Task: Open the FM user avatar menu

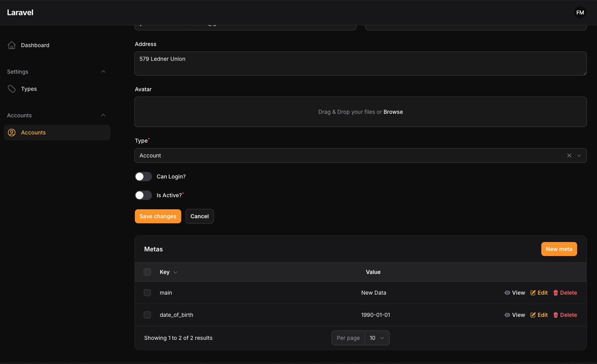Action: click(x=580, y=12)
